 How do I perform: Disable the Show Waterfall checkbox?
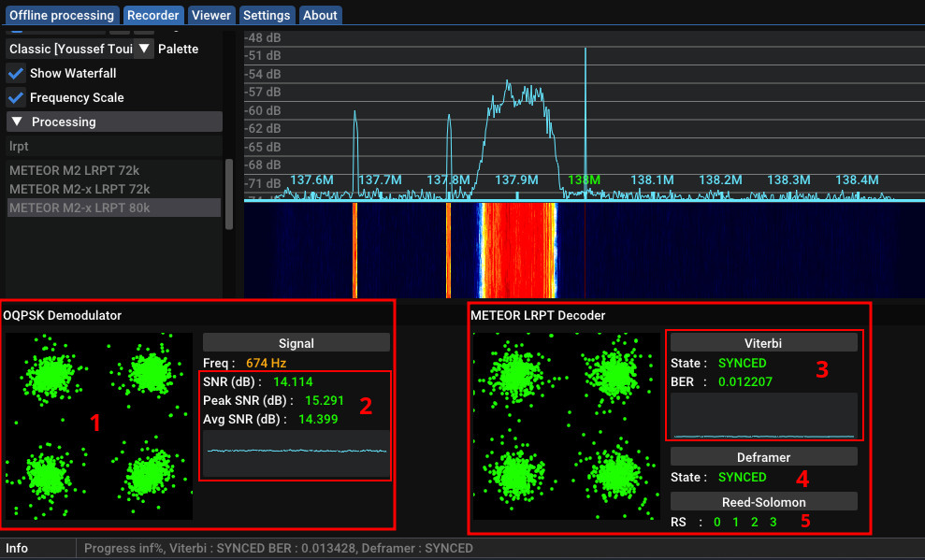tap(15, 73)
